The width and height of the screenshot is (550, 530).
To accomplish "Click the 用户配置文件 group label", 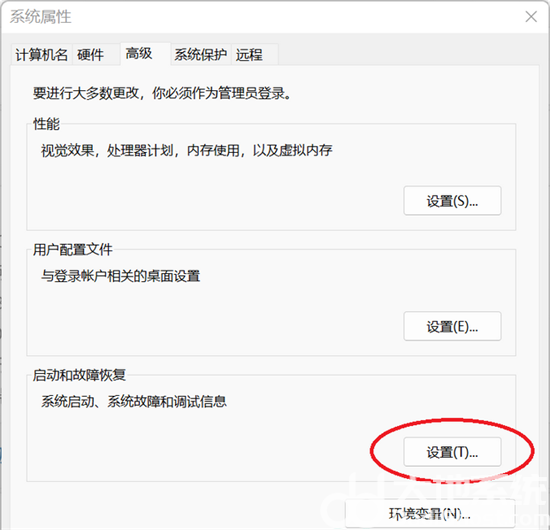I will point(73,250).
